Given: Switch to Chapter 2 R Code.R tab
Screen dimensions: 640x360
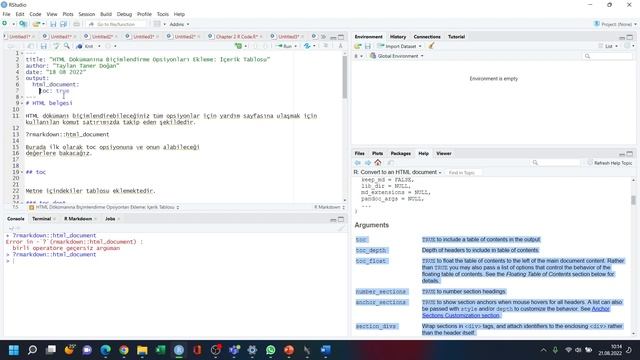Looking at the screenshot, I should click(237, 36).
